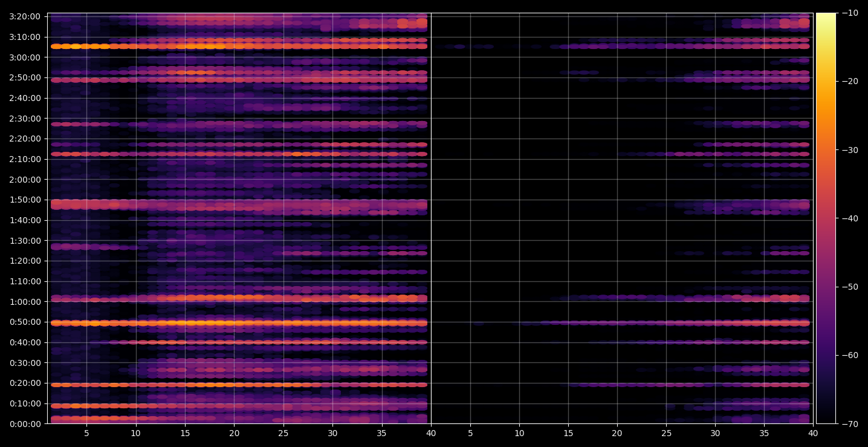The width and height of the screenshot is (868, 447).
Task: Click the 2:00:00 y-axis tick label
Action: point(25,180)
